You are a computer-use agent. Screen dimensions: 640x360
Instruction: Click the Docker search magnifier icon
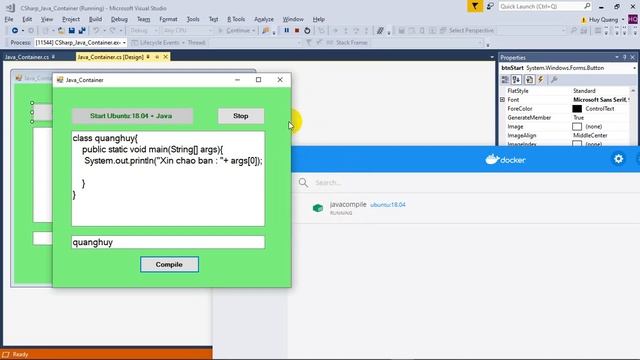click(303, 182)
